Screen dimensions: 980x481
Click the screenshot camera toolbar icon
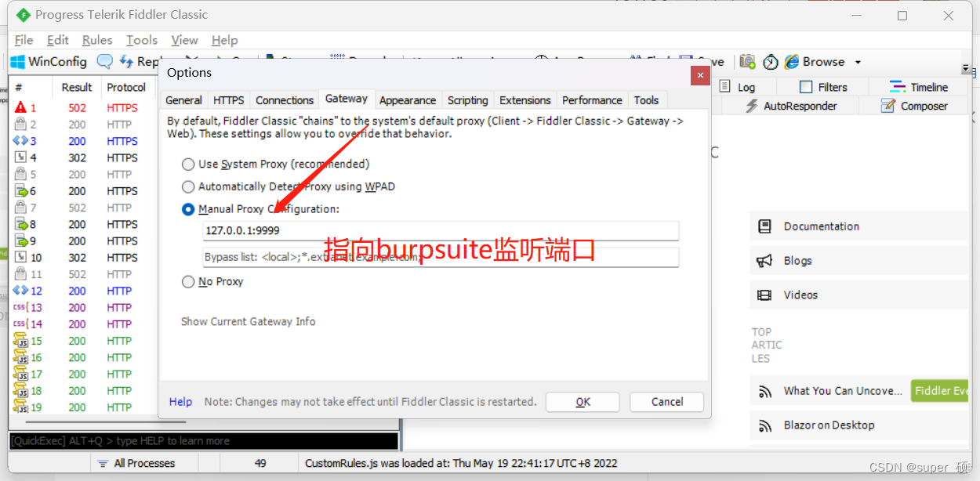pyautogui.click(x=747, y=62)
